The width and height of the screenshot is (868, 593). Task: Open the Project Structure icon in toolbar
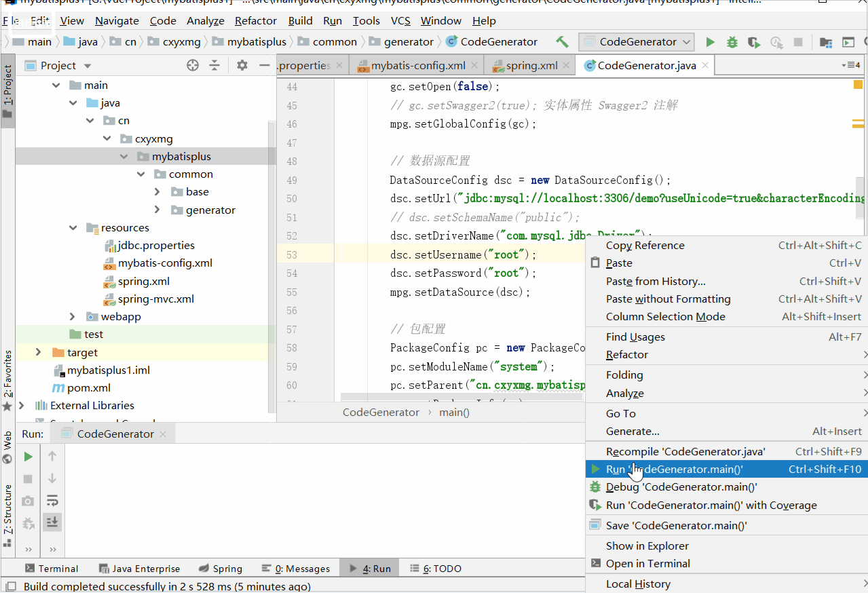[x=826, y=42]
